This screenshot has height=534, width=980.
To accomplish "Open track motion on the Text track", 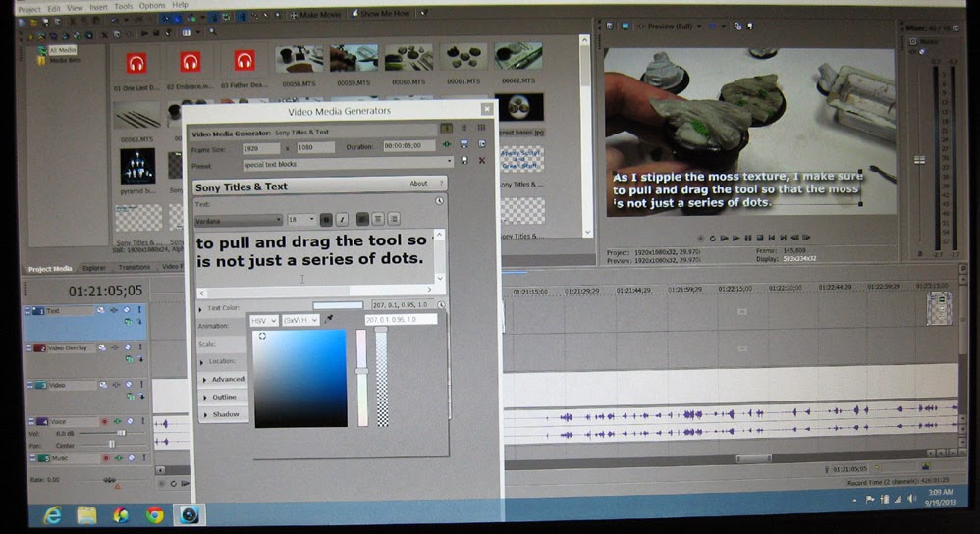I will click(100, 310).
